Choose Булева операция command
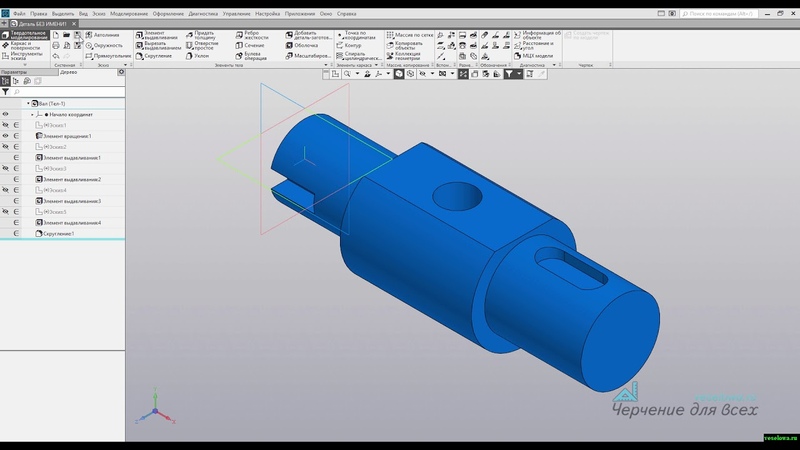The width and height of the screenshot is (800, 450). click(x=252, y=56)
